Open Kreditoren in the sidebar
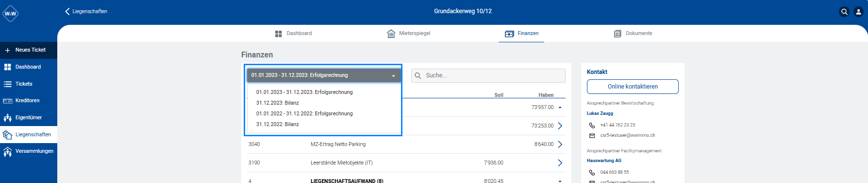 29,101
